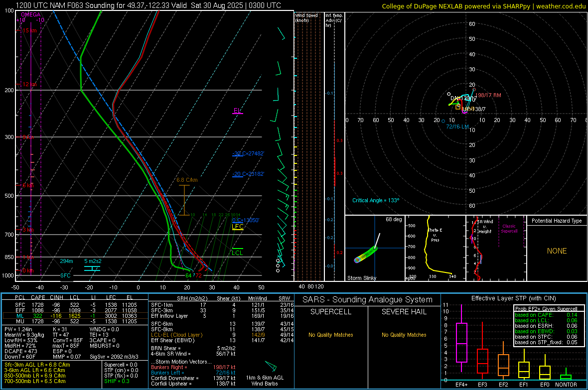Click the 'NONE' hazard type value

pyautogui.click(x=557, y=251)
